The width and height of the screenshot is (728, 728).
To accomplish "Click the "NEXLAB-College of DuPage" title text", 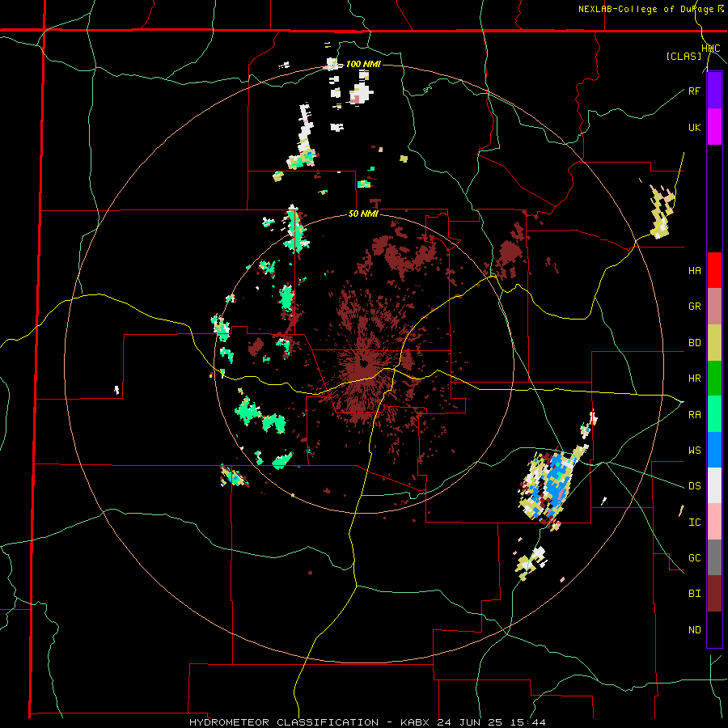I will point(645,9).
